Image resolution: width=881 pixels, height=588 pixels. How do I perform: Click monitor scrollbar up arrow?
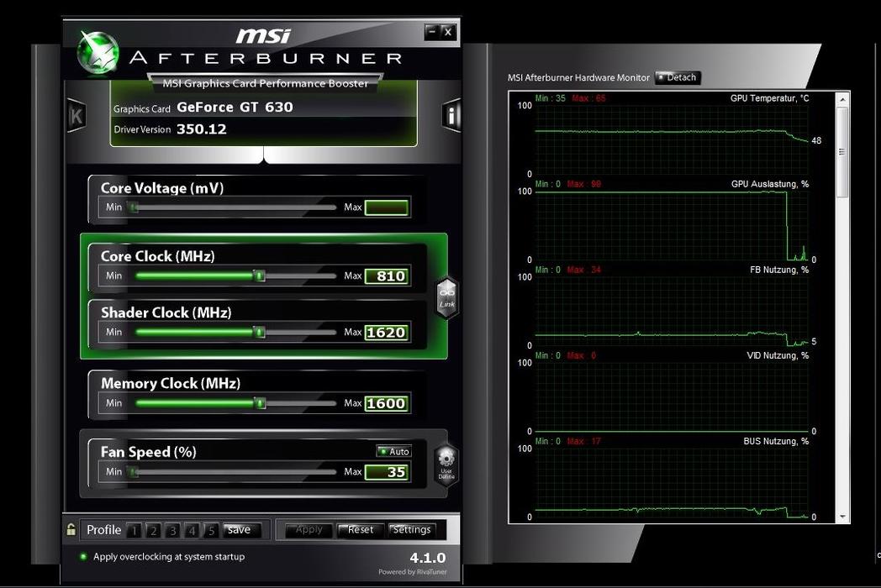(841, 99)
